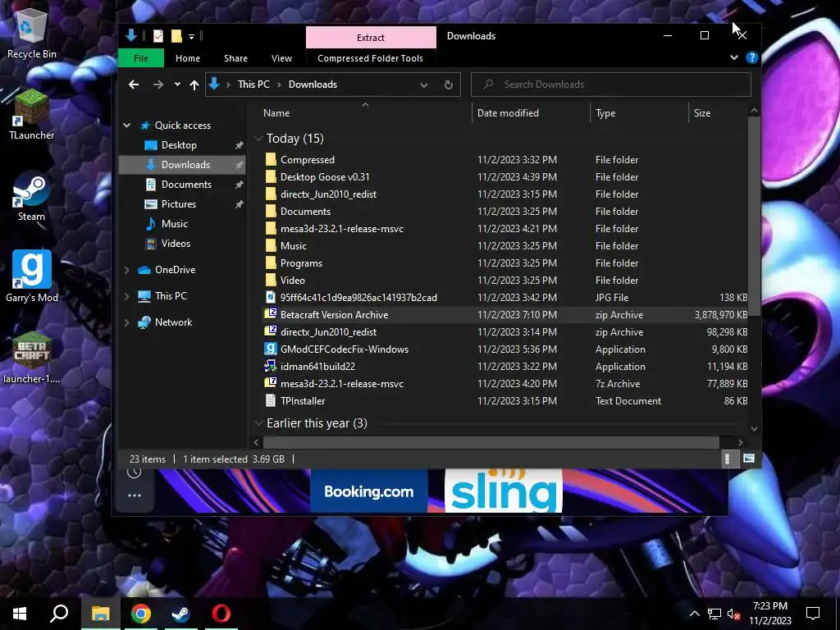The image size is (840, 630).
Task: Select Videos in the navigation pane
Action: tap(176, 244)
